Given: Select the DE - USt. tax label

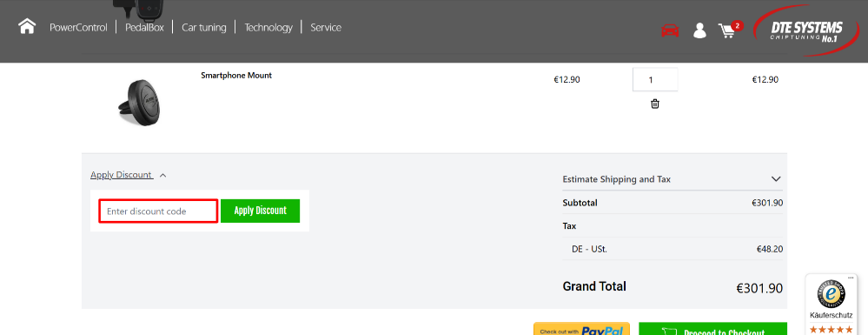Looking at the screenshot, I should tap(590, 249).
